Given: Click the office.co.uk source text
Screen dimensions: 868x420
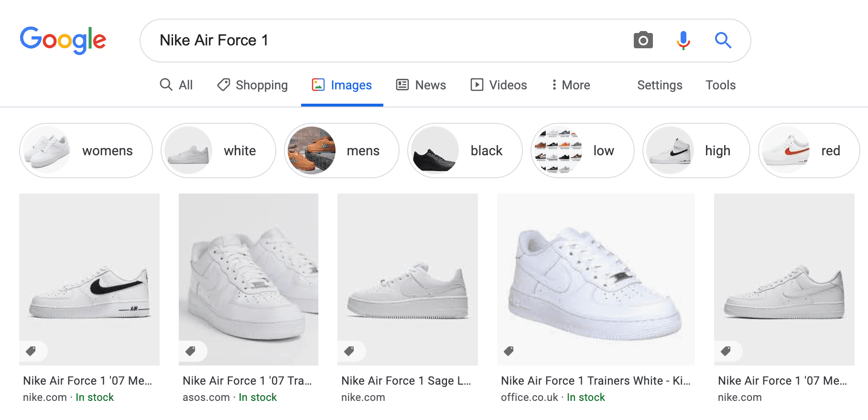Looking at the screenshot, I should [x=530, y=398].
